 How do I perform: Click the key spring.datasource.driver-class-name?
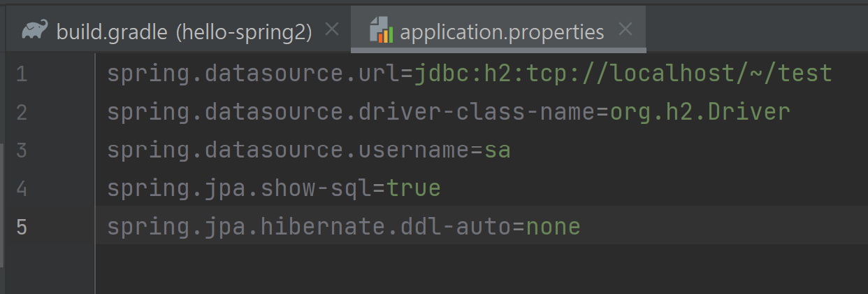coord(352,112)
